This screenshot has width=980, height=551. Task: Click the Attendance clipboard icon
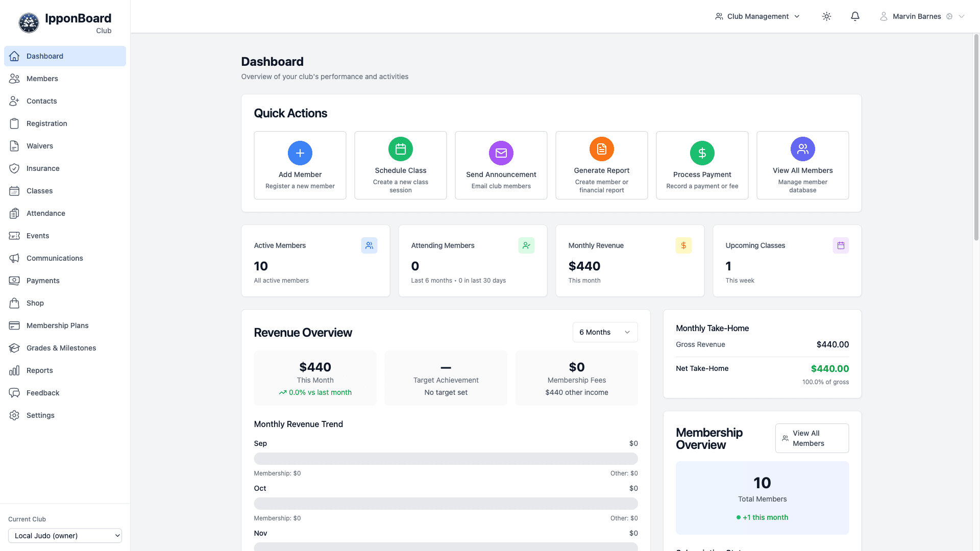click(x=15, y=213)
